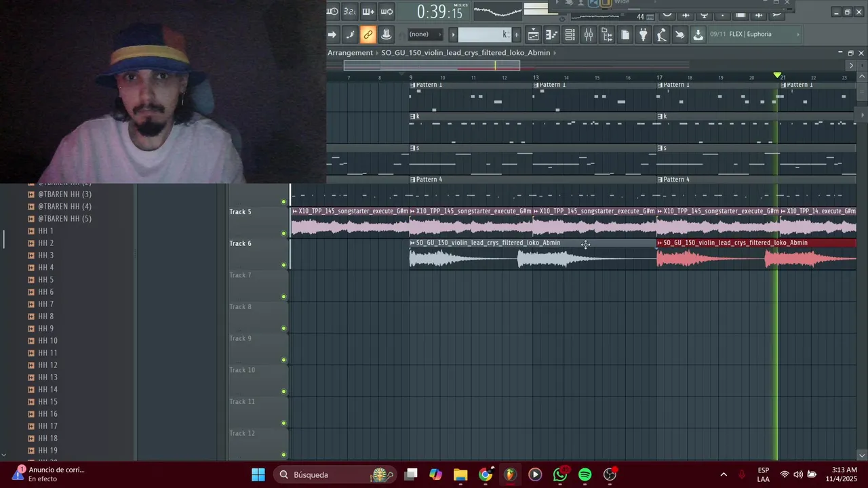Click the Arrangement breadcrumb label
868x488 pixels.
tap(350, 53)
